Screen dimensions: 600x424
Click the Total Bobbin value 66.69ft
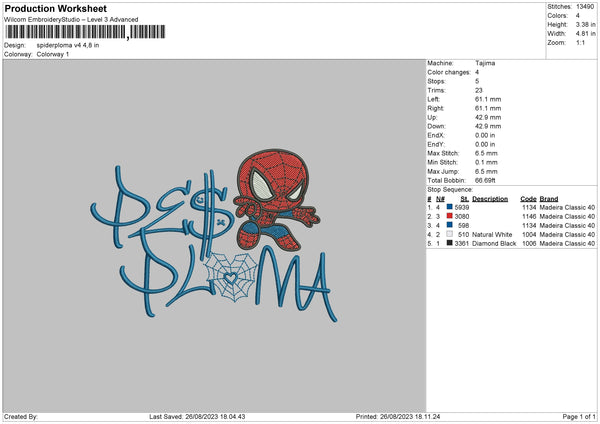(485, 180)
